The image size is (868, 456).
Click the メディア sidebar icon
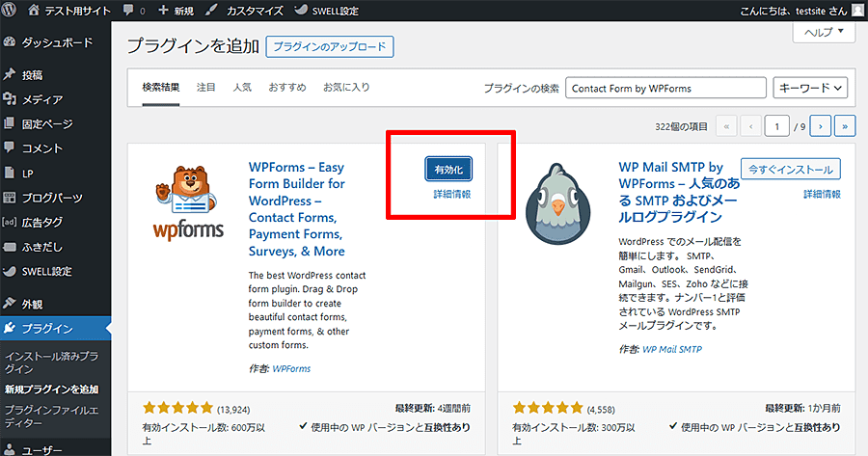(9, 99)
